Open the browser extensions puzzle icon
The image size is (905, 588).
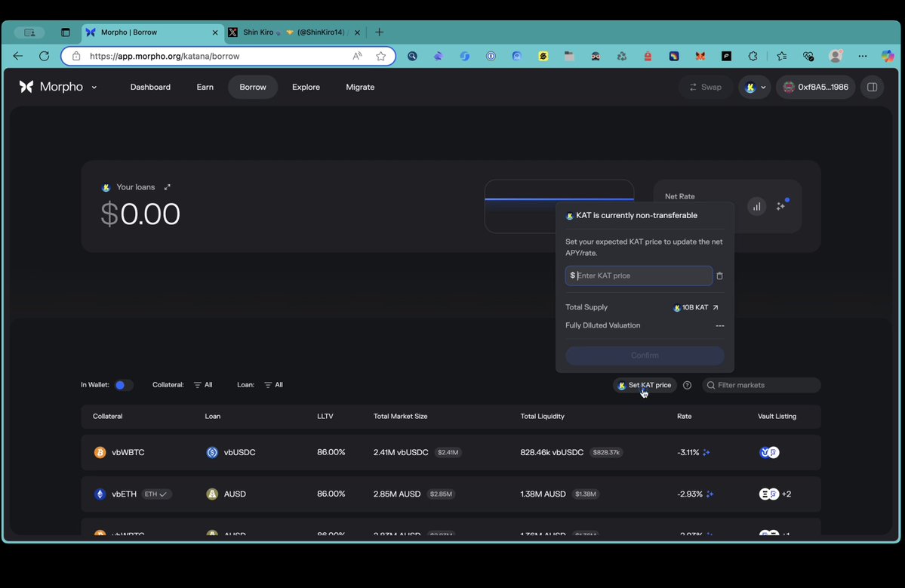tap(753, 56)
